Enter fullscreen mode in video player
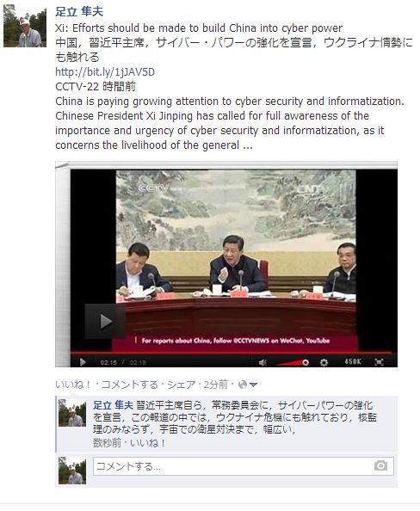 [379, 362]
